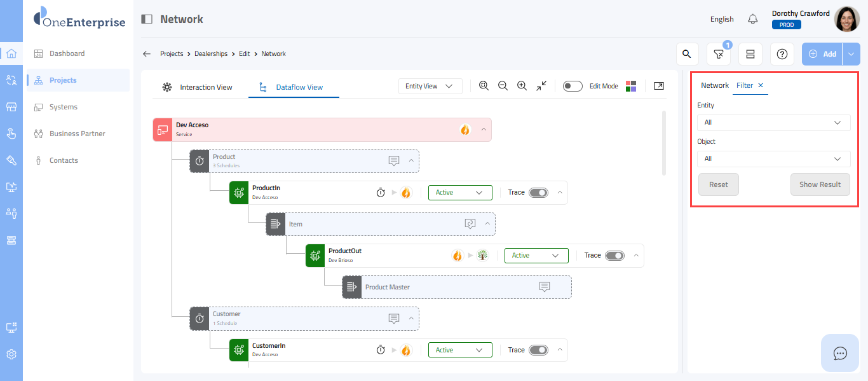Click the help question mark icon

click(x=782, y=54)
